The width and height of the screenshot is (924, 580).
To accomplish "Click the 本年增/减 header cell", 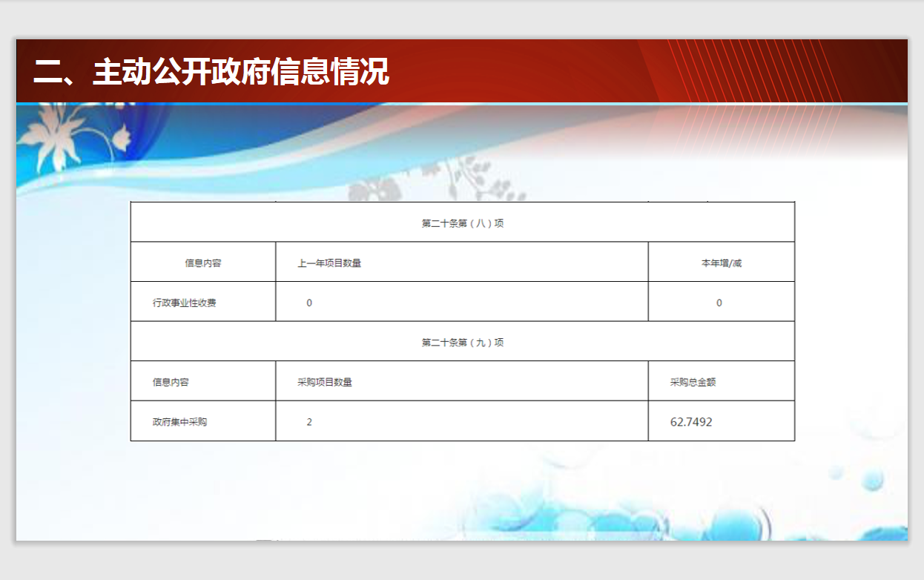I will (721, 263).
